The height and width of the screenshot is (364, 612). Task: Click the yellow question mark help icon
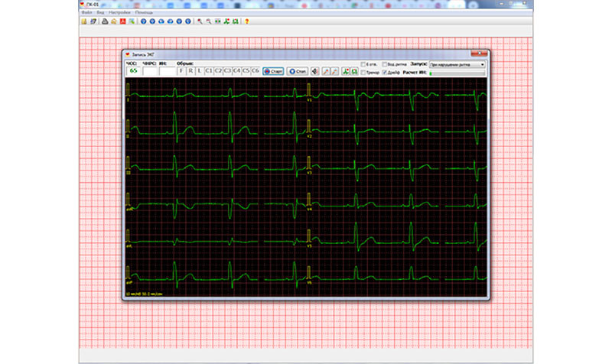pos(247,21)
